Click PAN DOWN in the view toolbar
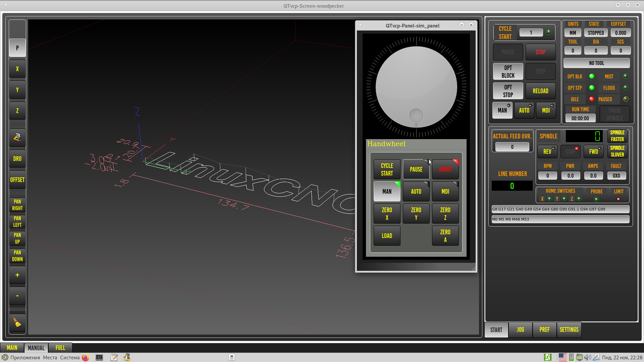 (x=17, y=256)
